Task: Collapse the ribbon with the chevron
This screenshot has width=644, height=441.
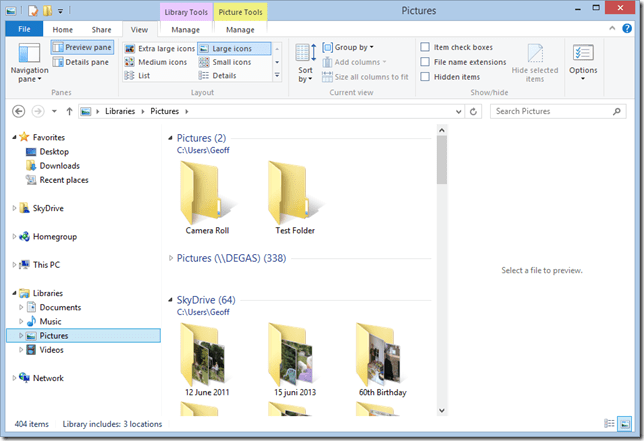Action: point(612,28)
